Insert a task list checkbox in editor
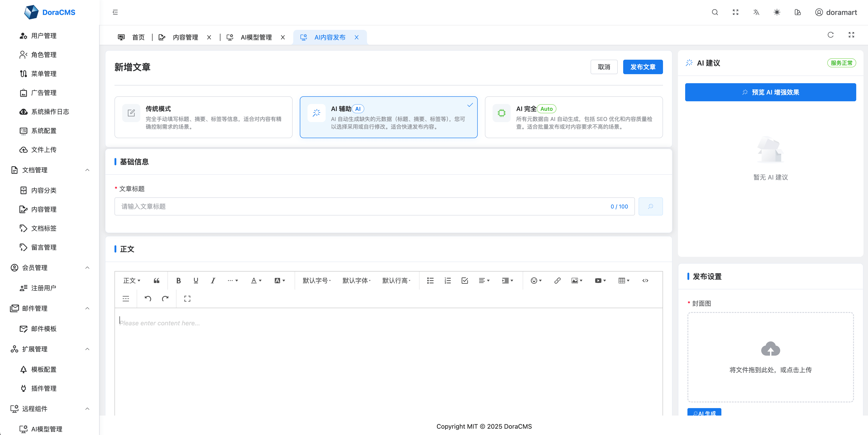This screenshot has width=868, height=435. 465,280
